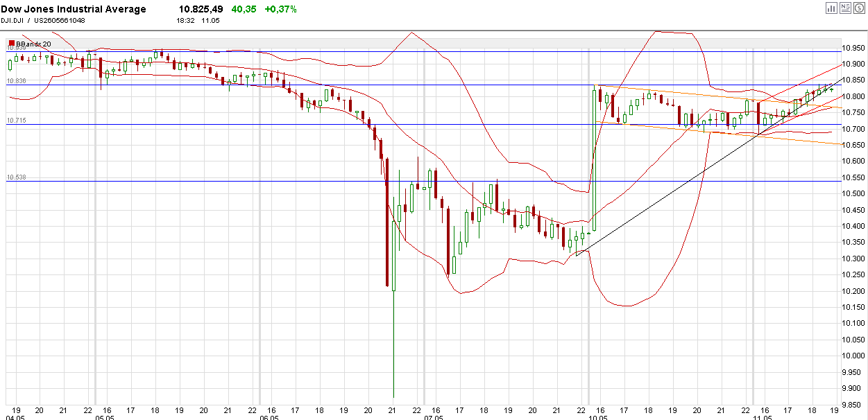Viewport: 868px width, 420px height.
Task: Click the 10.950 price axis label
Action: click(x=853, y=48)
